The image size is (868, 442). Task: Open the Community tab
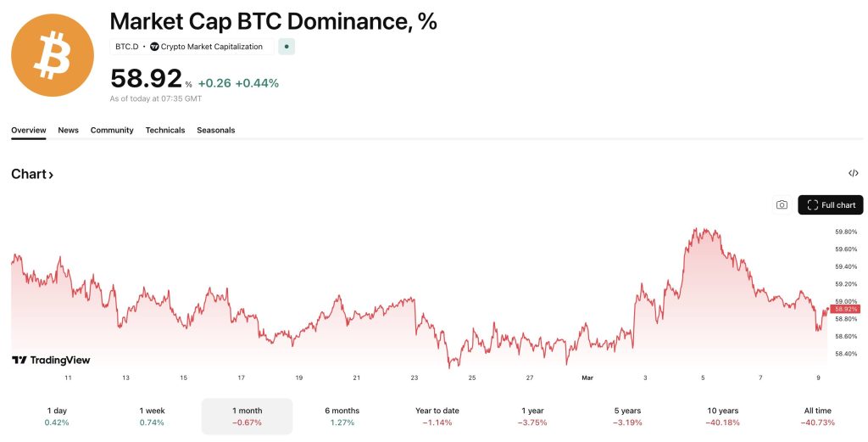click(112, 130)
